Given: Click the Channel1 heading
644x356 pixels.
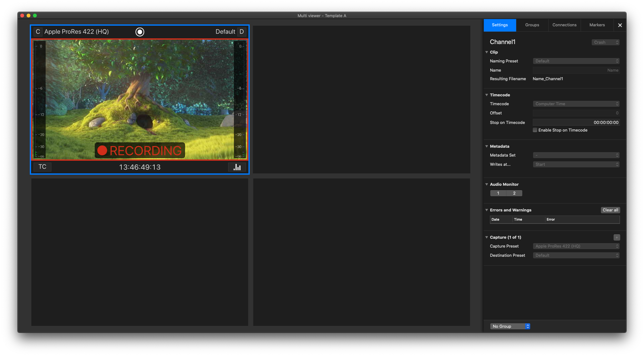Looking at the screenshot, I should tap(503, 42).
